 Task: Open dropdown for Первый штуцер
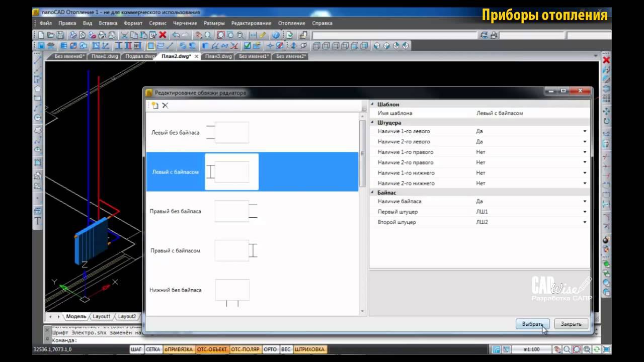coord(585,212)
